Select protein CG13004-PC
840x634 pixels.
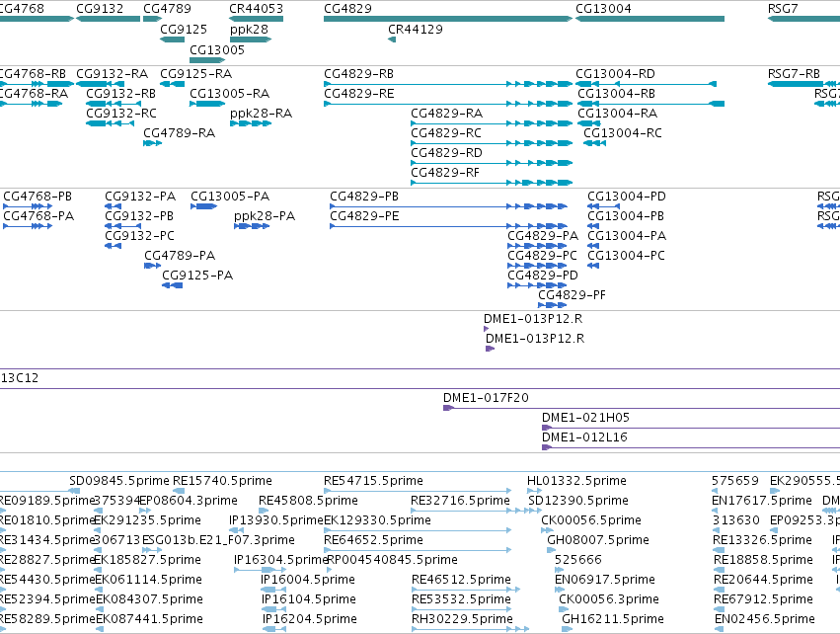coord(626,256)
